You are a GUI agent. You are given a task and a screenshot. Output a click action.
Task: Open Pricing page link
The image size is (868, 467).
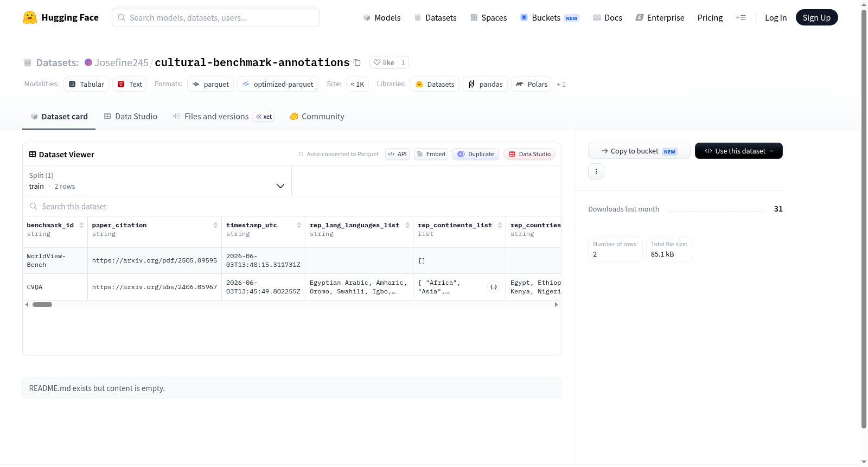click(x=710, y=17)
